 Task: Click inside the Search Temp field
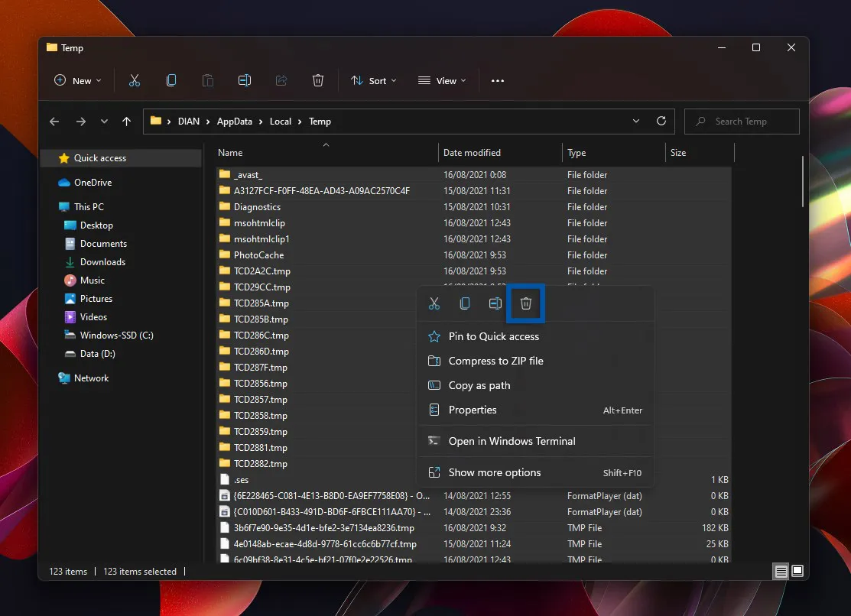(x=741, y=121)
